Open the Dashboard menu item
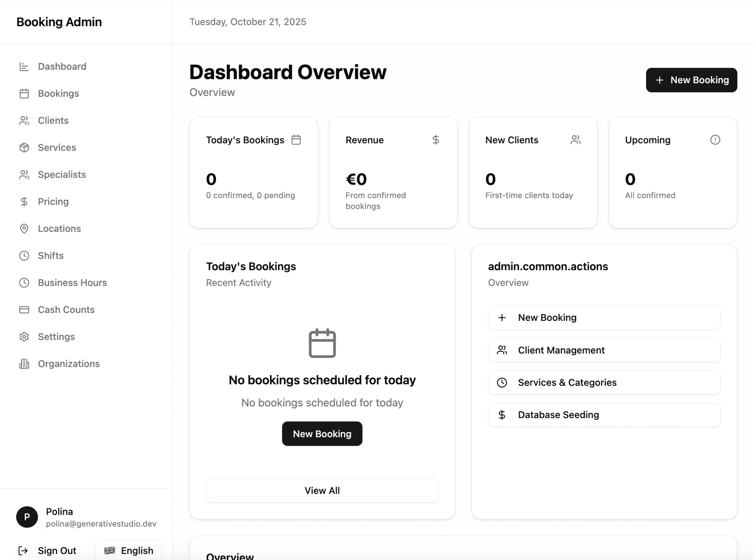 (87, 67)
